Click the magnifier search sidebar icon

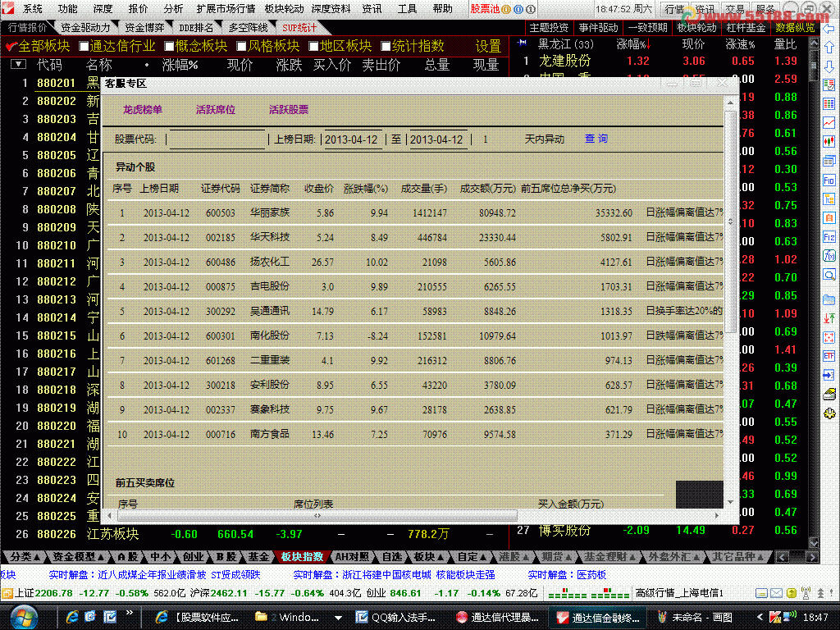click(x=829, y=275)
